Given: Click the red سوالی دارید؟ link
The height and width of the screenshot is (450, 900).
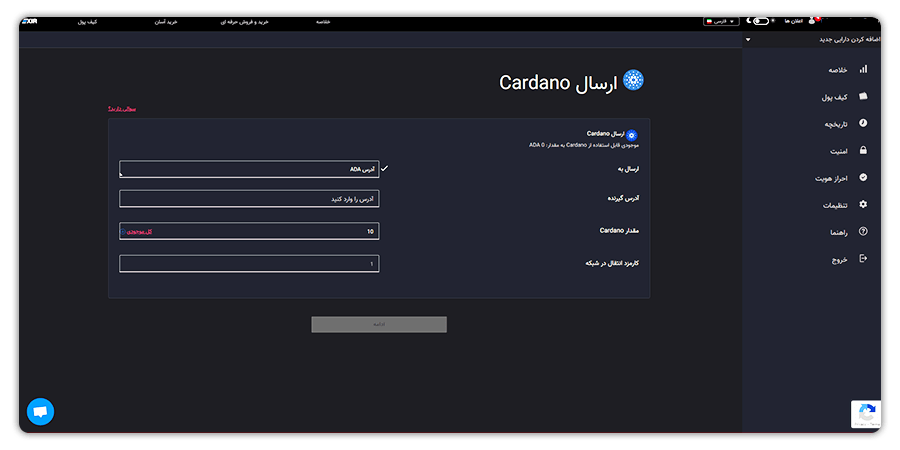Looking at the screenshot, I should (x=122, y=109).
